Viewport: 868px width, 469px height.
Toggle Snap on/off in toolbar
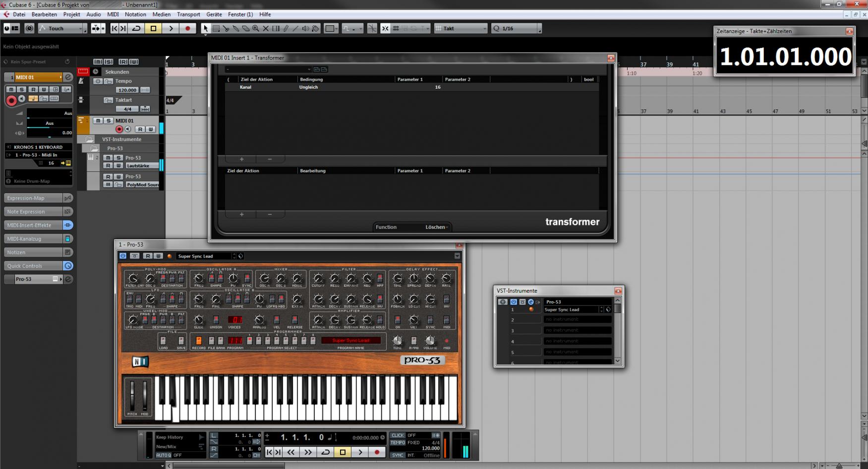tap(385, 29)
